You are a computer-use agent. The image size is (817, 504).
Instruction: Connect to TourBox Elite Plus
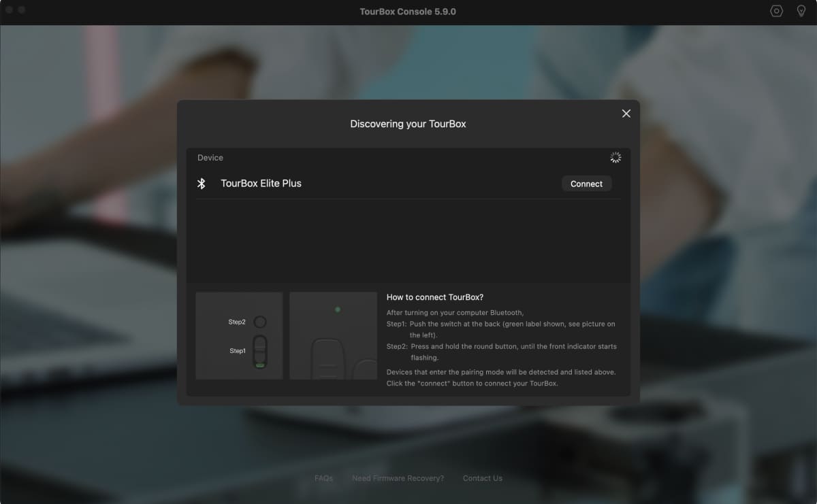click(586, 184)
